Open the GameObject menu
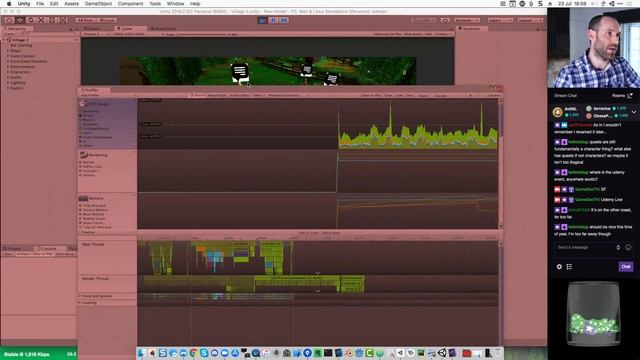Viewport: 640px width, 360px height. [98, 4]
